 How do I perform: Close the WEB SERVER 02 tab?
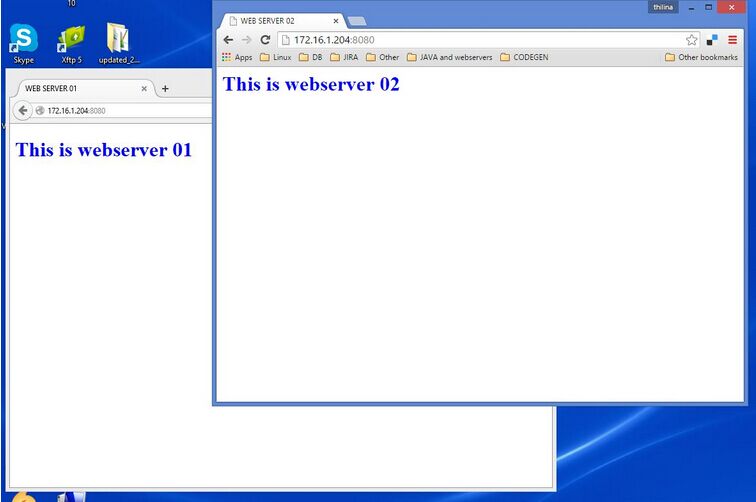pos(336,21)
